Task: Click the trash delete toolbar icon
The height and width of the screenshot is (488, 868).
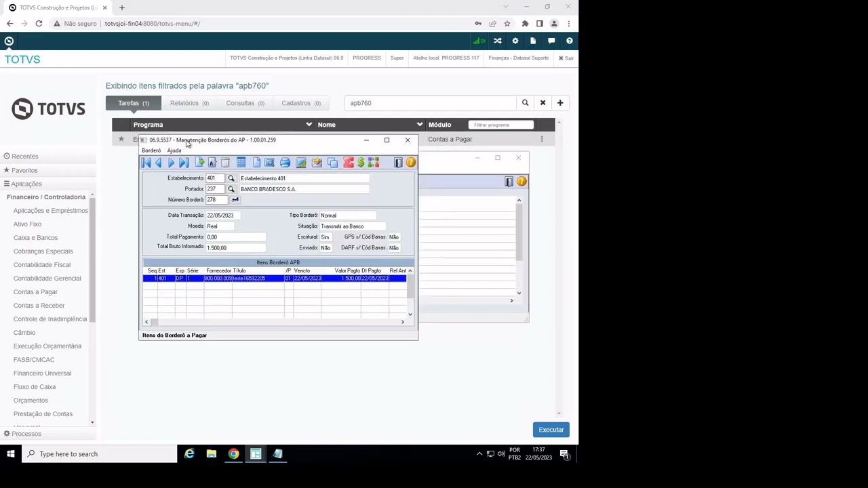Action: click(225, 163)
